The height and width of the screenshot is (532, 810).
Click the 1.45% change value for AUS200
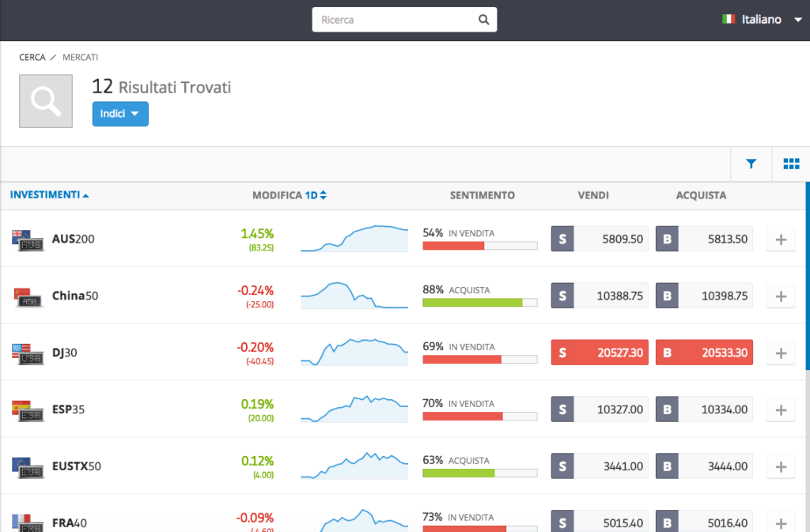257,234
